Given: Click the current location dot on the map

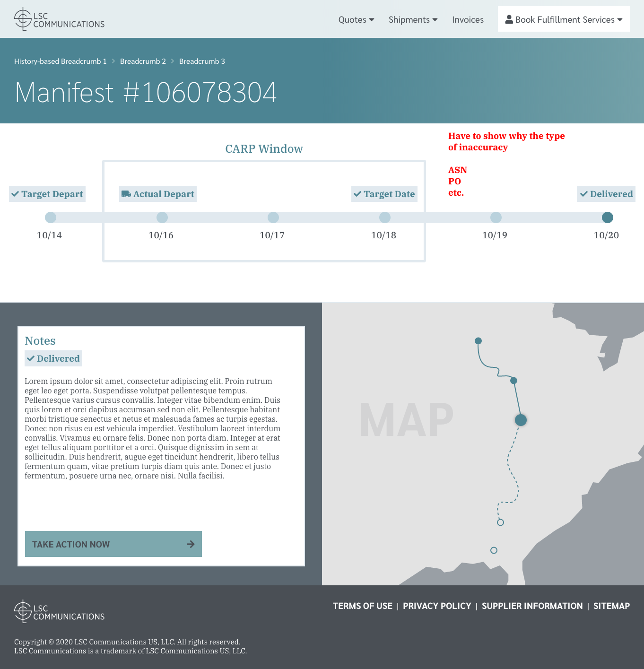Looking at the screenshot, I should tap(521, 419).
